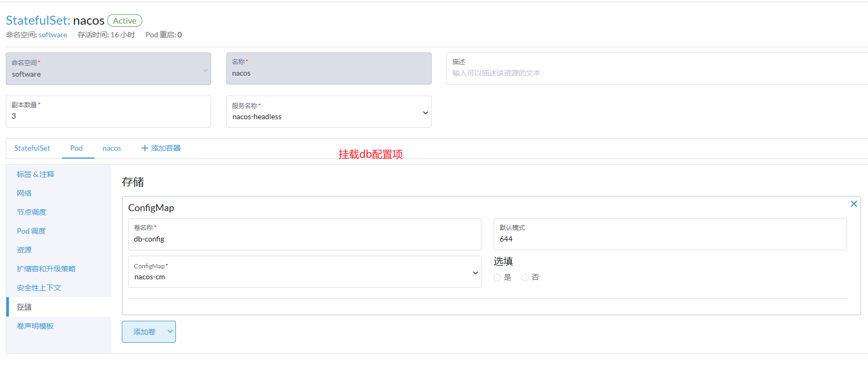
Task: Click the 添加容器 button
Action: pyautogui.click(x=161, y=148)
